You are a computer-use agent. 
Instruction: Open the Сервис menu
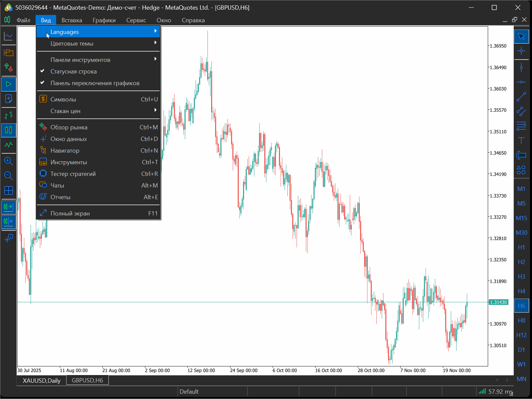136,20
